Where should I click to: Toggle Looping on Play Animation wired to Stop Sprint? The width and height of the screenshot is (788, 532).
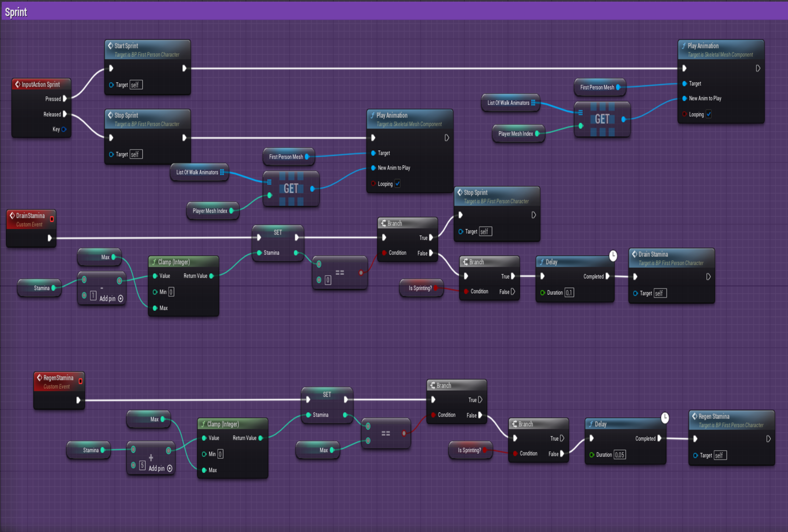[397, 184]
